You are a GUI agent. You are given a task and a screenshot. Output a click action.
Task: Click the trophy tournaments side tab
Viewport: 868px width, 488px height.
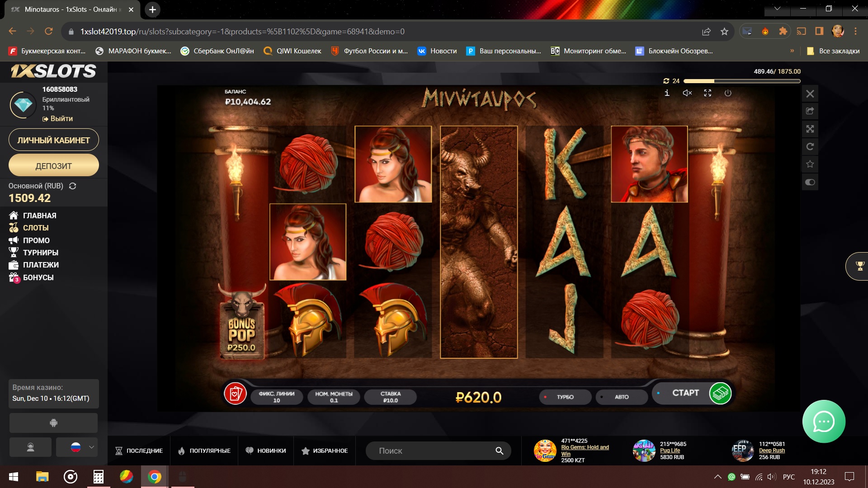point(859,266)
